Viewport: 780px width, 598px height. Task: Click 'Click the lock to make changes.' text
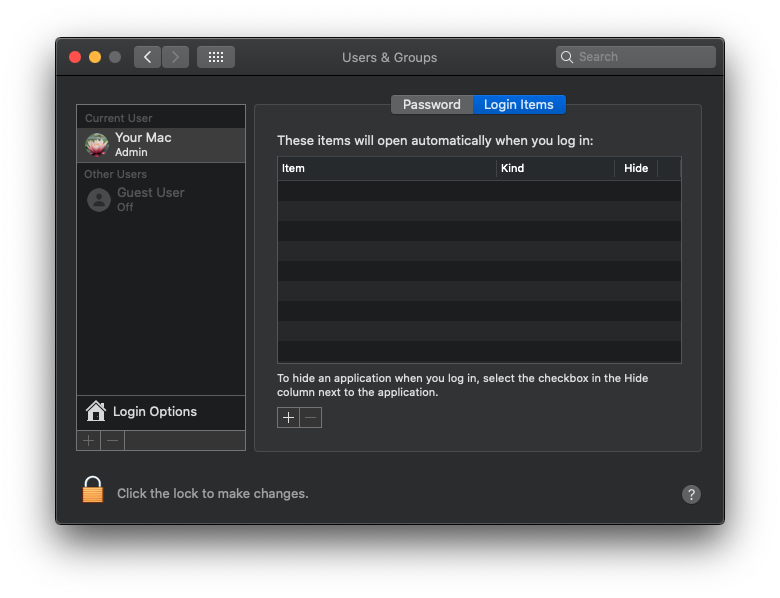coord(212,494)
